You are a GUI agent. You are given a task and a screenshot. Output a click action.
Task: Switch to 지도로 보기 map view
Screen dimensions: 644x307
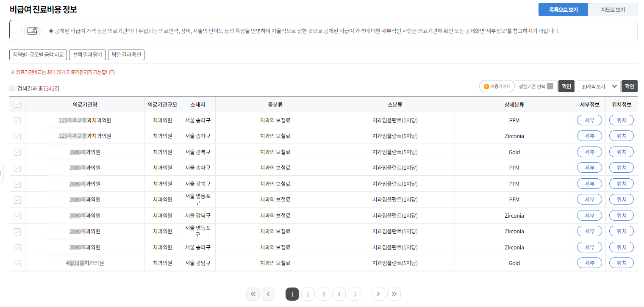point(613,10)
